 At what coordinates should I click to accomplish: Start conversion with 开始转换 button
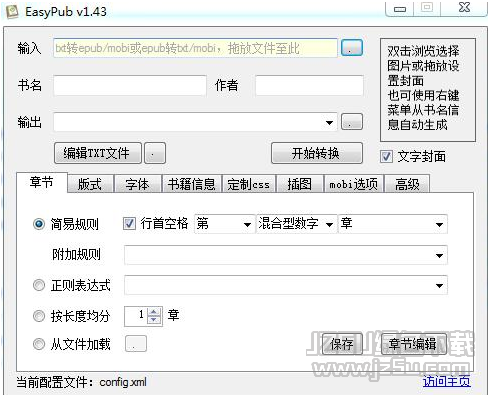(317, 153)
